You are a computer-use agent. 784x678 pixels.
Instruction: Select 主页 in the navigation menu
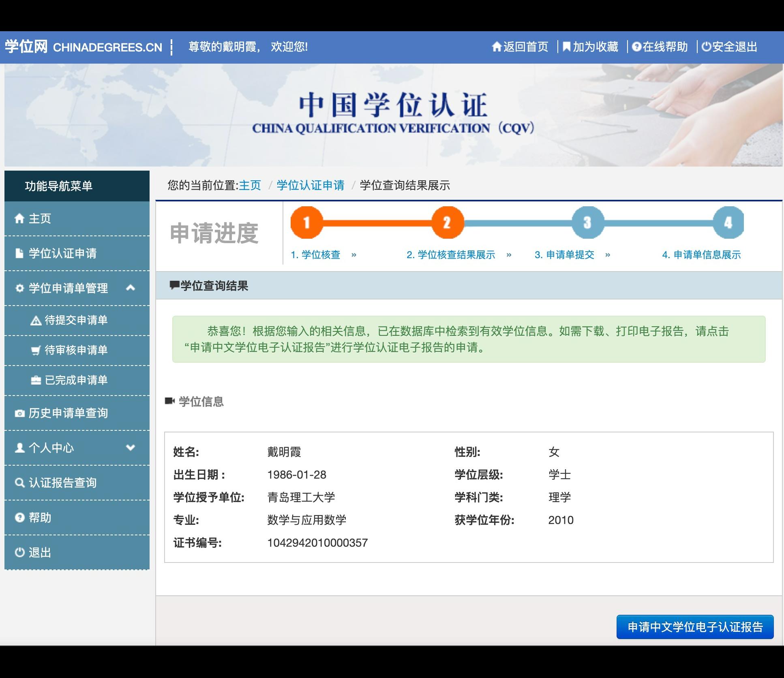[x=40, y=218]
